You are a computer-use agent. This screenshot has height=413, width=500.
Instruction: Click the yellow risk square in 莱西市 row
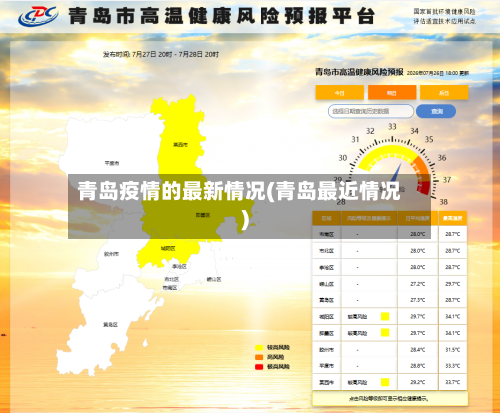[x=385, y=382]
